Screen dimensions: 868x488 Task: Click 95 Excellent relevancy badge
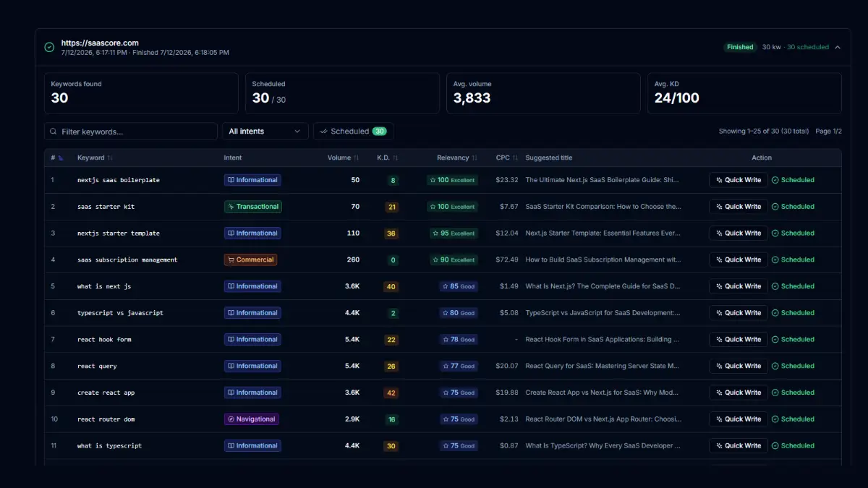coord(454,234)
